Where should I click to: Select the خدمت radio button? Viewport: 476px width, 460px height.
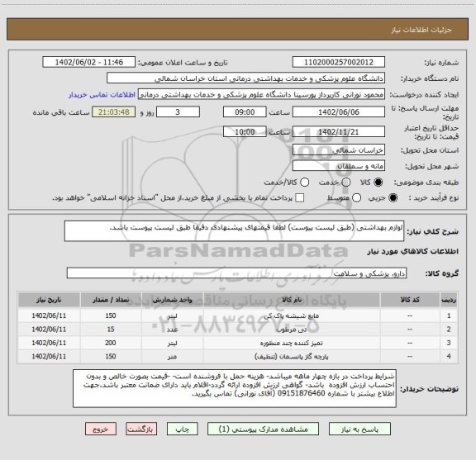pyautogui.click(x=346, y=183)
